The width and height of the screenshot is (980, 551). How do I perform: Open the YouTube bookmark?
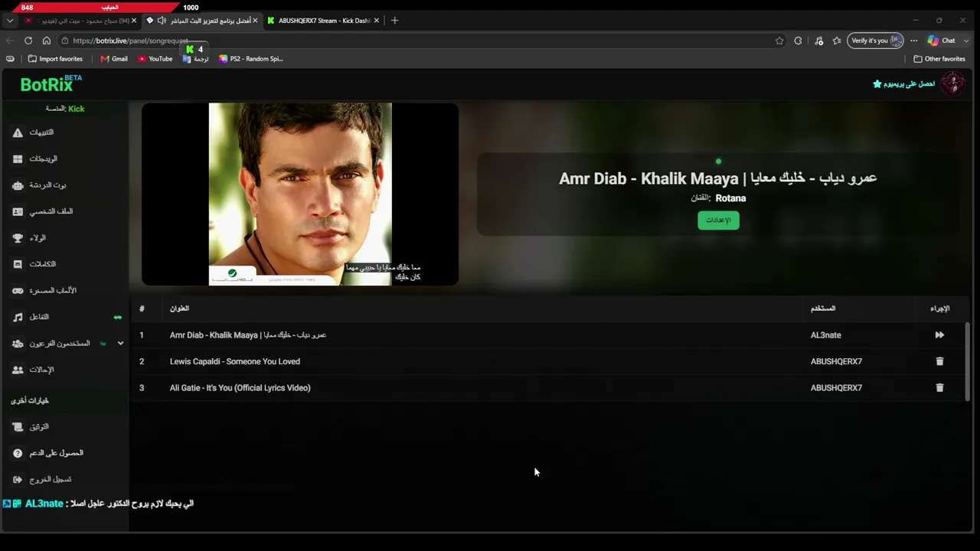coord(155,59)
